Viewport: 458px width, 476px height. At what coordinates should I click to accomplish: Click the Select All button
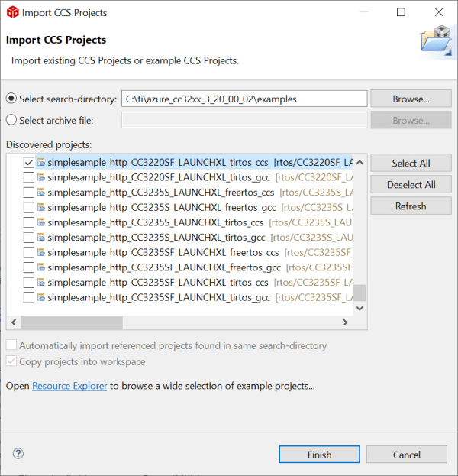(x=411, y=163)
